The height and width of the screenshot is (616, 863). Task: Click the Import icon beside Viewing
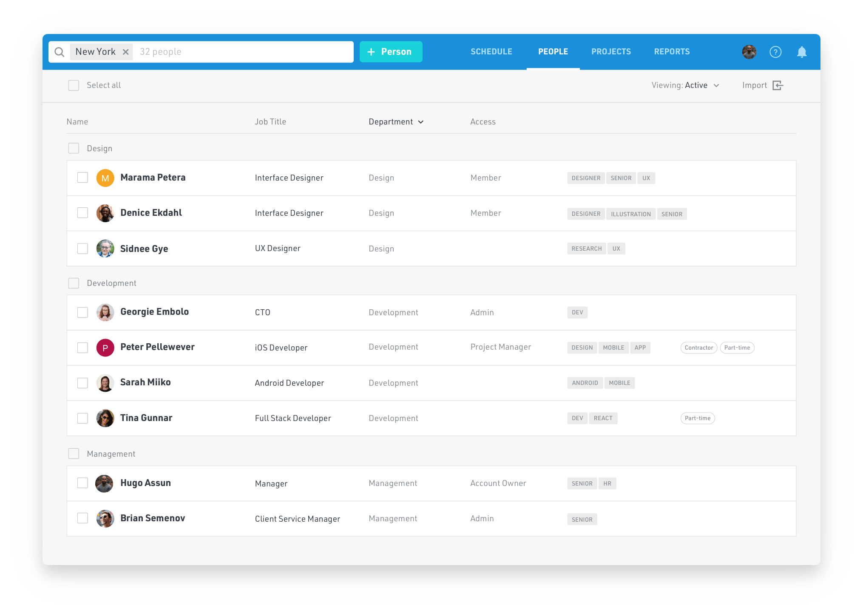click(x=778, y=85)
